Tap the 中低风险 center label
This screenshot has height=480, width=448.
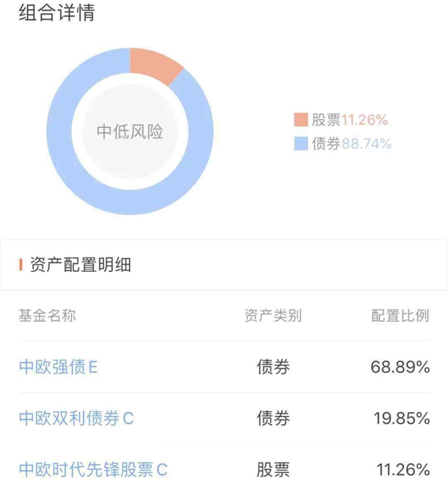pos(130,132)
